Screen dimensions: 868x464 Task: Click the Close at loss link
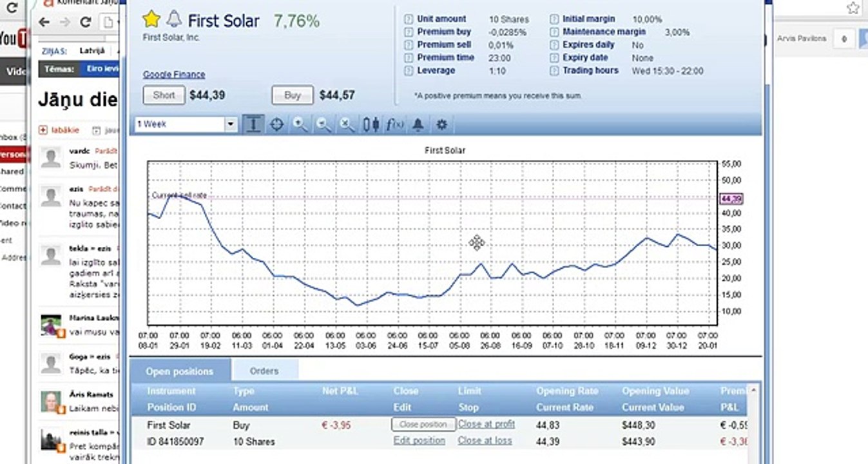click(x=485, y=441)
